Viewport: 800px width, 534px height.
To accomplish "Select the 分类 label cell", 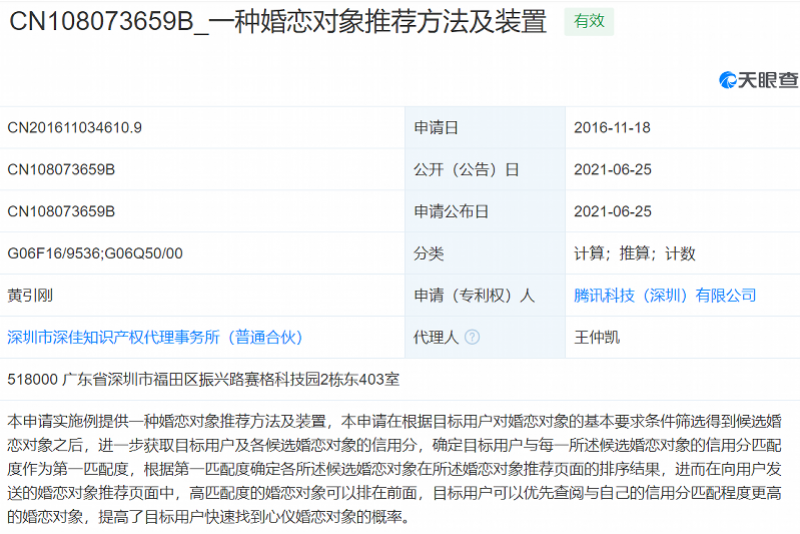I will point(485,253).
